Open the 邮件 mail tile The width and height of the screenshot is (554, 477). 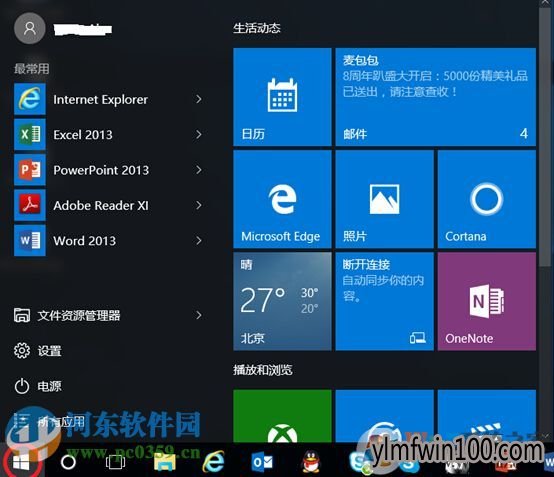[436, 97]
